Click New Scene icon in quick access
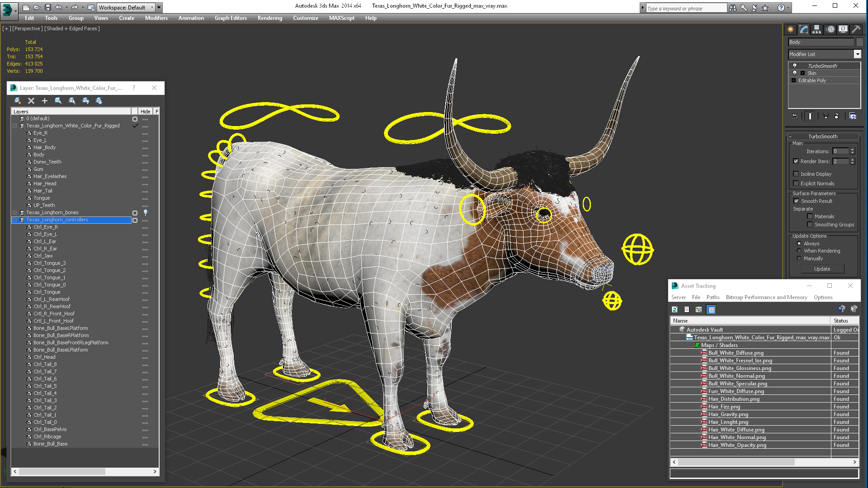This screenshot has width=868, height=488. coord(26,7)
